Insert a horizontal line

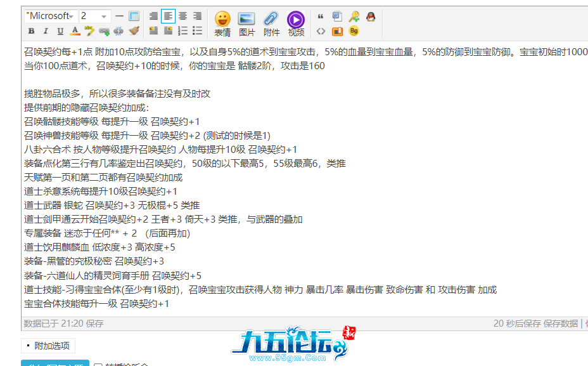(118, 15)
